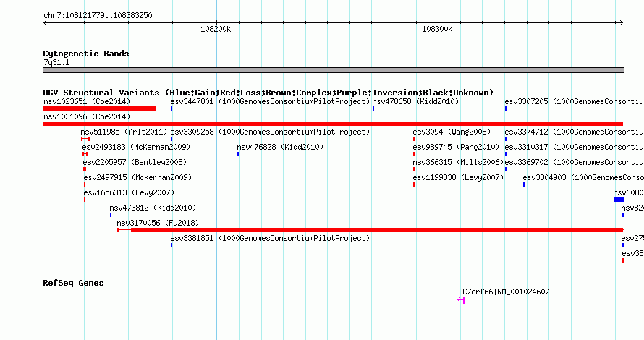Image resolution: width=644 pixels, height=340 pixels.
Task: Click the blue esv3304903 gain marker
Action: [x=524, y=184]
